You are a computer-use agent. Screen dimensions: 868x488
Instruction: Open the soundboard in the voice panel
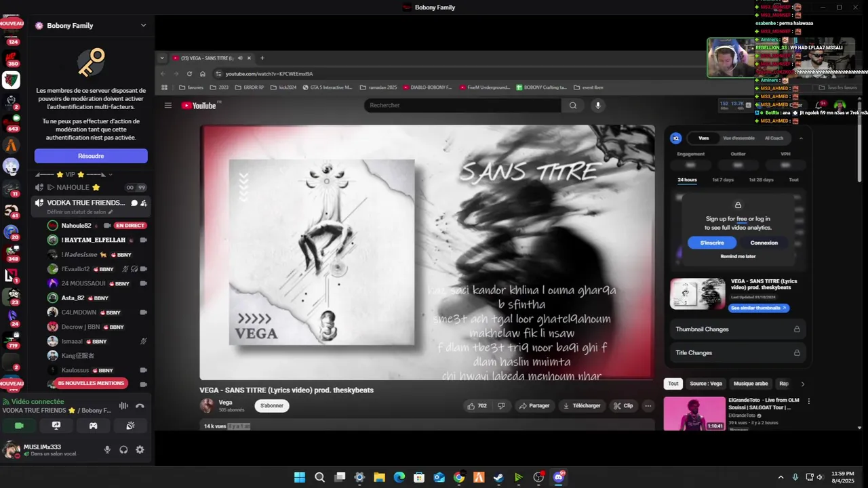pos(130,426)
